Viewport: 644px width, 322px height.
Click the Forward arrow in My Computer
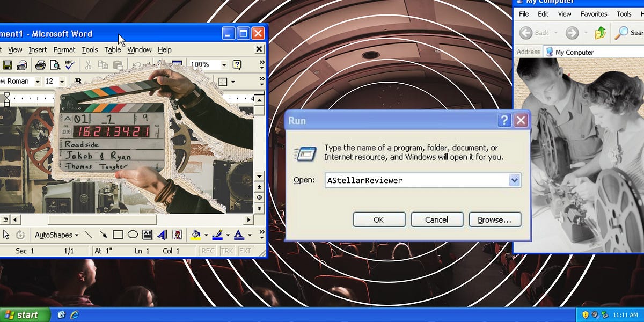[572, 33]
